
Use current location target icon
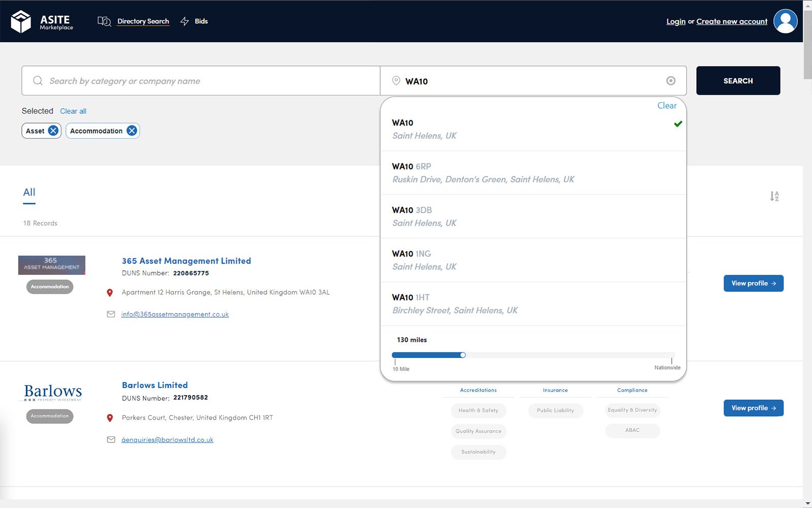click(x=670, y=81)
